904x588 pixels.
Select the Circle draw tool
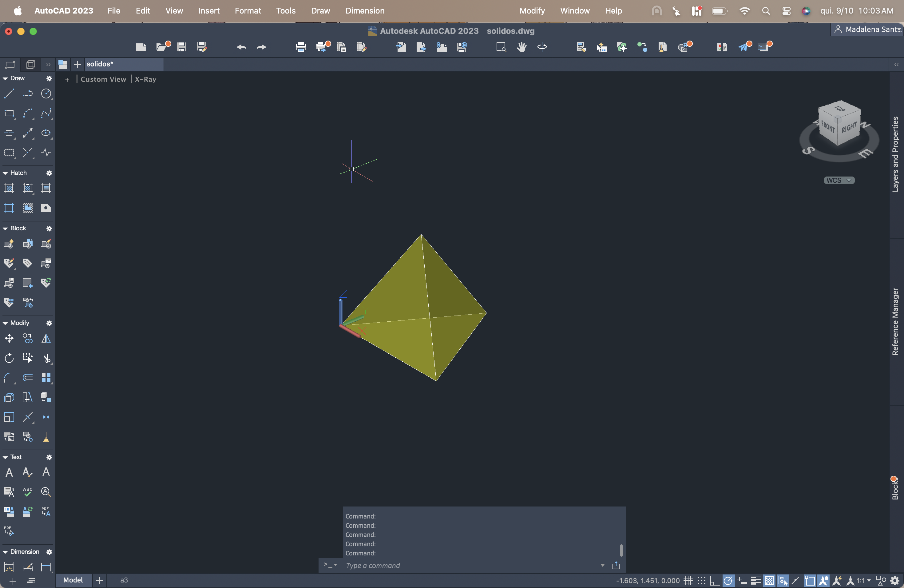[46, 93]
